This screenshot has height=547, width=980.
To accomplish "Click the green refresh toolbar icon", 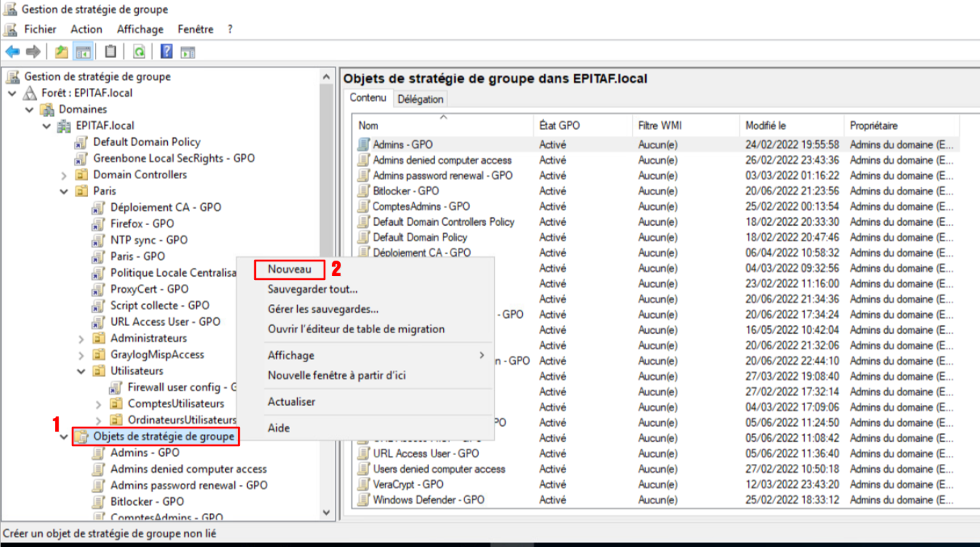I will [139, 52].
